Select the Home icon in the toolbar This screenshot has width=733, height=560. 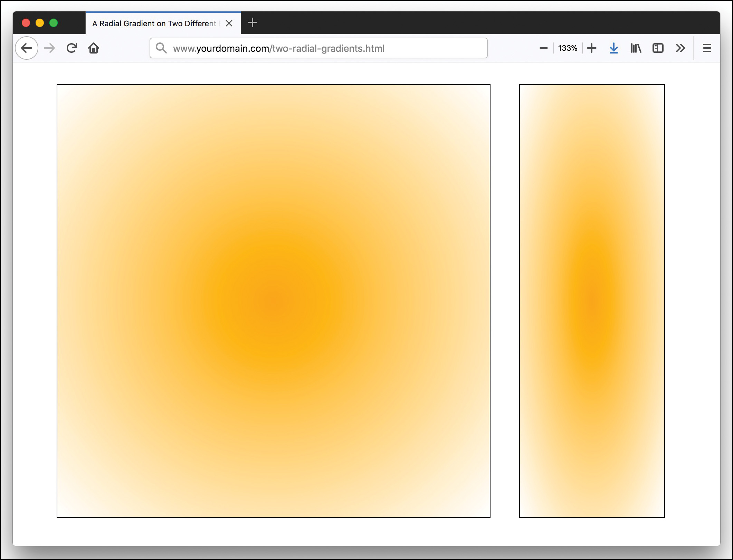(x=93, y=48)
